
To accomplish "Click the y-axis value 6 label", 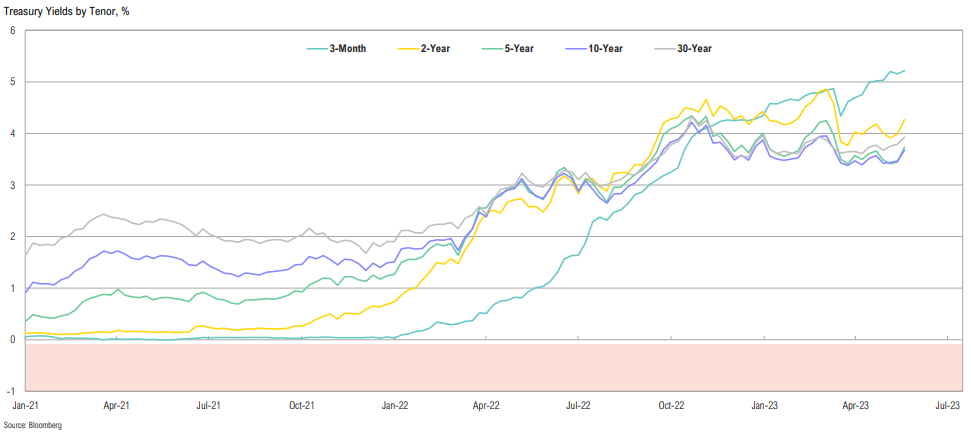I will tap(12, 30).
